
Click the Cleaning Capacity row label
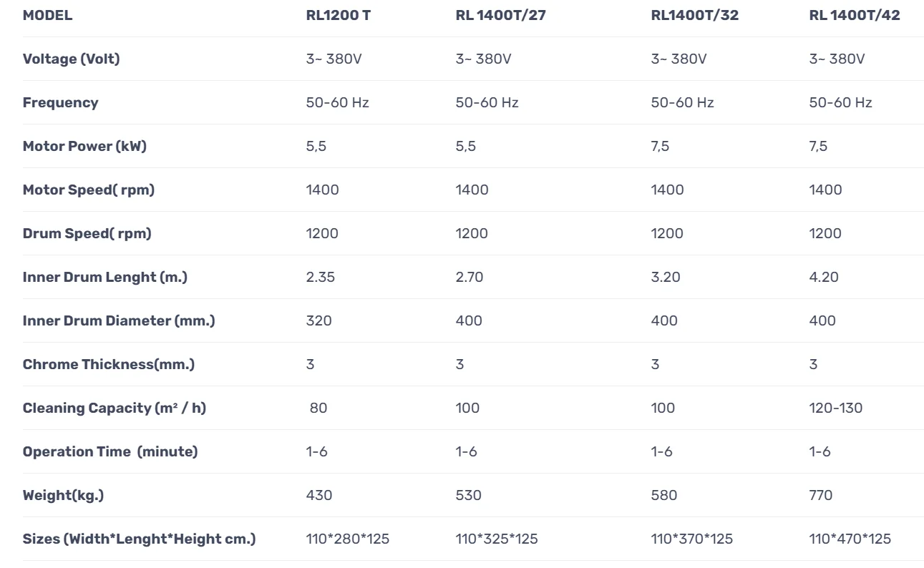point(114,408)
